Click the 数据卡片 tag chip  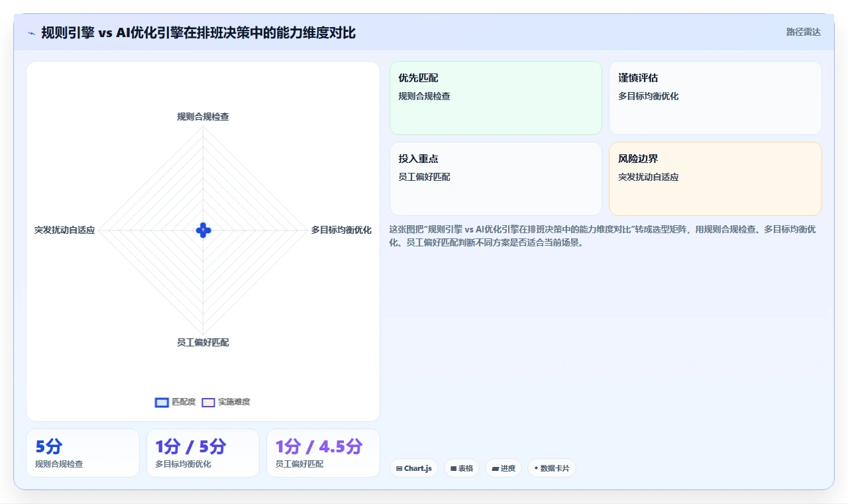point(552,468)
